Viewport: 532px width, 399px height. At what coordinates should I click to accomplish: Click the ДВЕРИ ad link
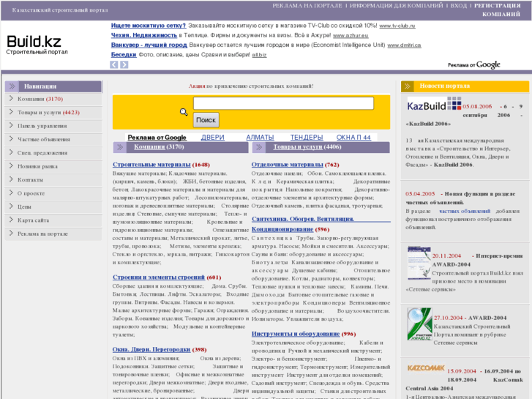(212, 138)
